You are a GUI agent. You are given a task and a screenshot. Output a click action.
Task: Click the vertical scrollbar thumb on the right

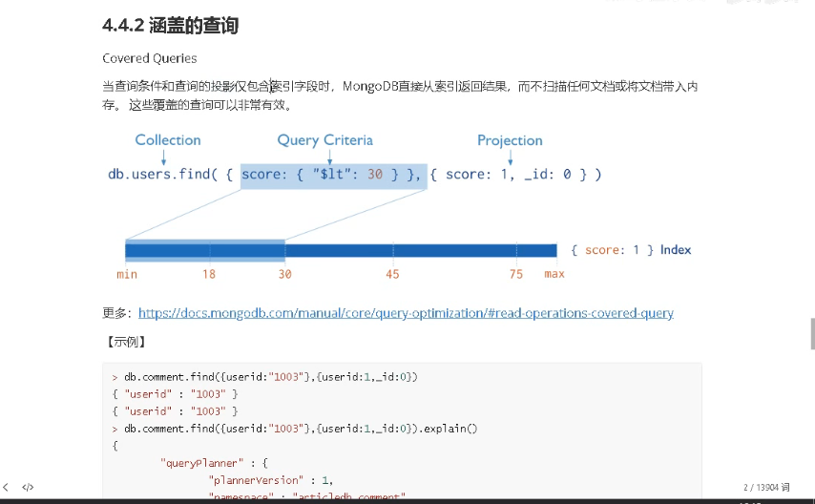812,333
